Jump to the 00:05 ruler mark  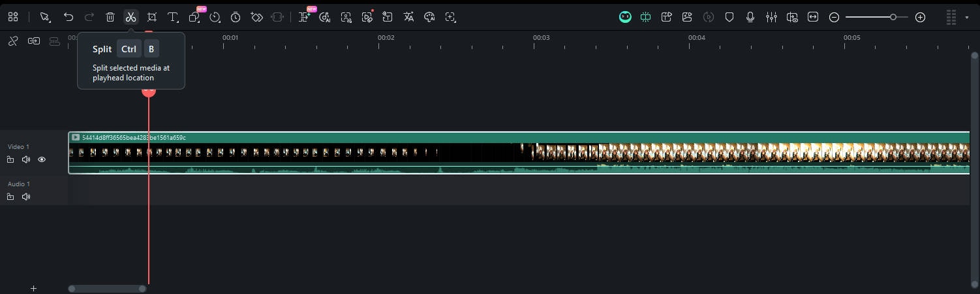tap(851, 38)
